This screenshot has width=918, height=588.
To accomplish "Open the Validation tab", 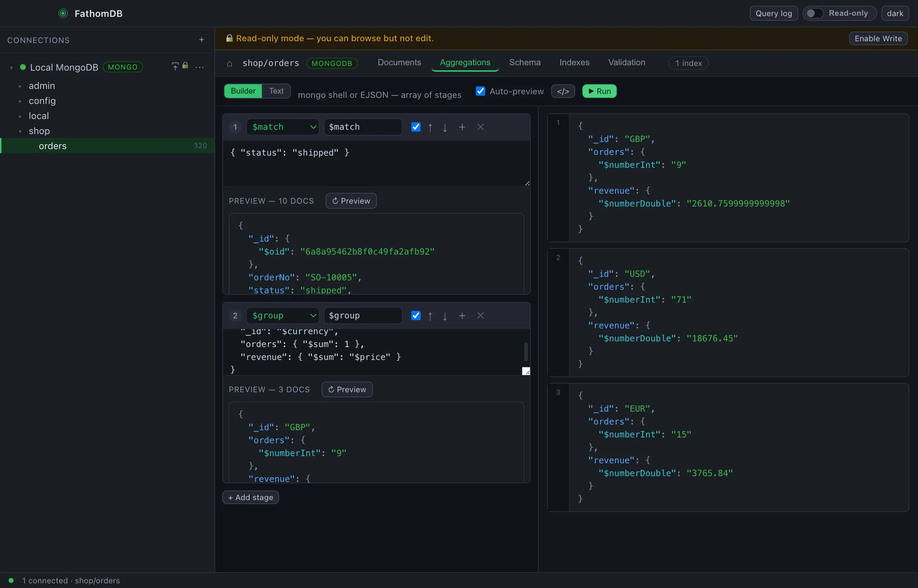I will pyautogui.click(x=626, y=63).
